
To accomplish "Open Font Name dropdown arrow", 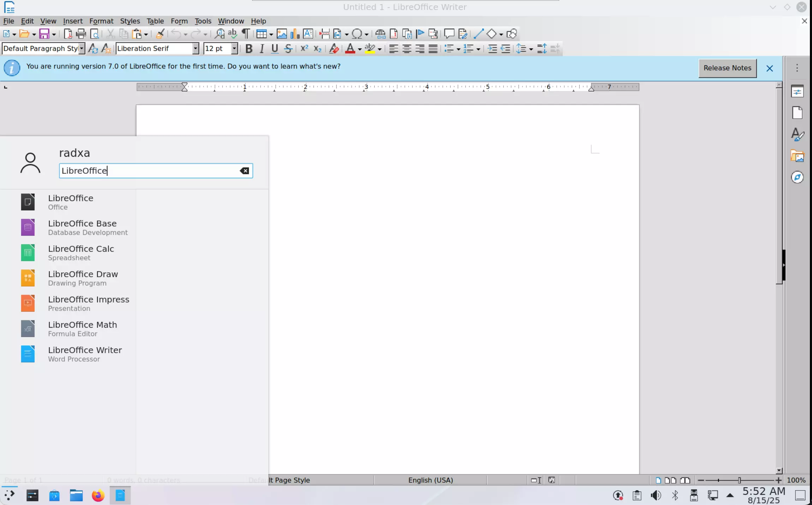I will pyautogui.click(x=195, y=48).
